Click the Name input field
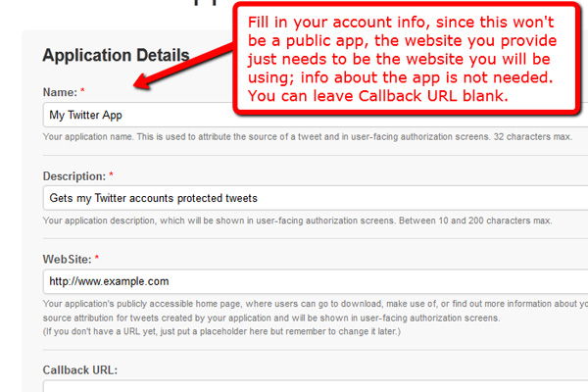 pos(315,115)
